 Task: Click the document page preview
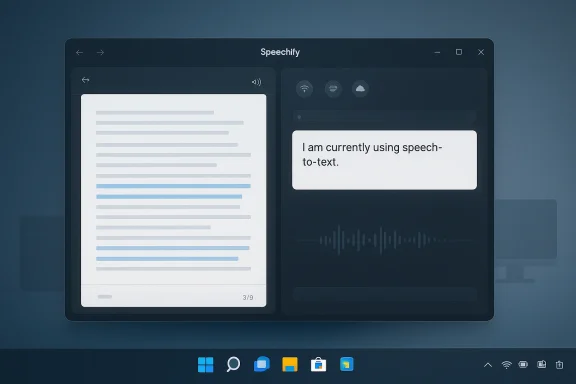tap(173, 200)
